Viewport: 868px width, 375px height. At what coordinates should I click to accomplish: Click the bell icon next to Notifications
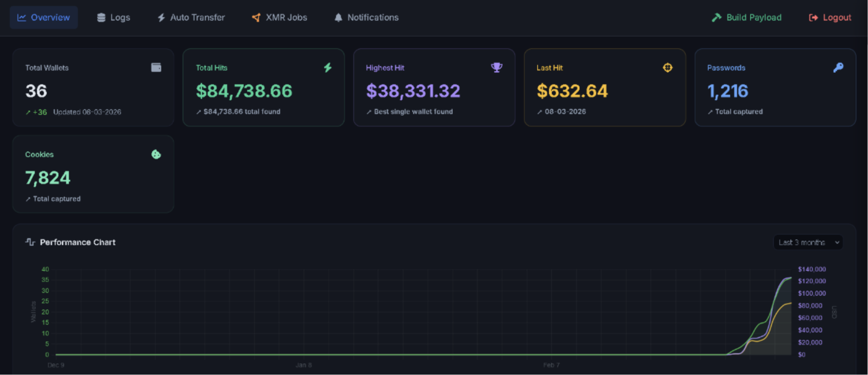338,18
